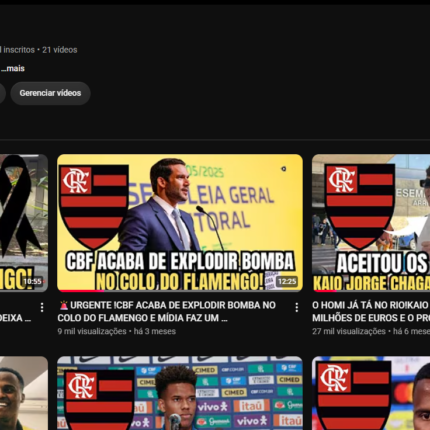The height and width of the screenshot is (430, 430).
Task: Open second-row thumbnail with player at CBF microphone
Action: (180, 393)
